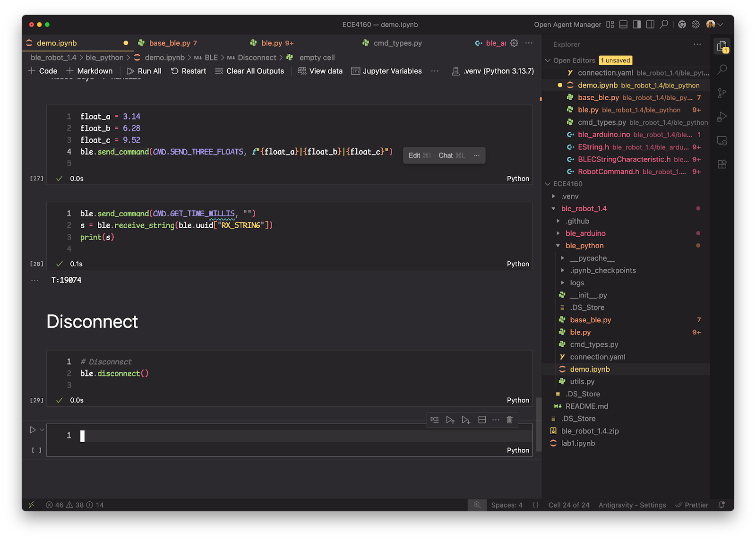The height and width of the screenshot is (540, 756).
Task: Split the empty cell using split icon
Action: click(482, 420)
